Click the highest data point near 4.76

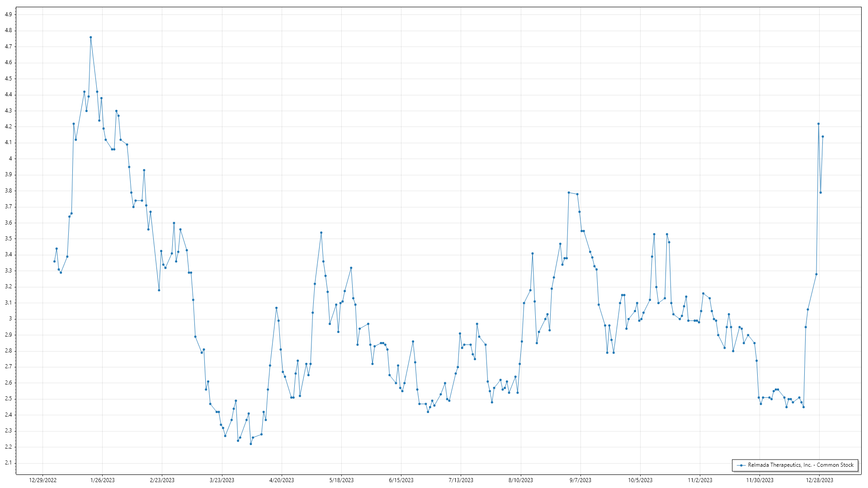pyautogui.click(x=90, y=38)
